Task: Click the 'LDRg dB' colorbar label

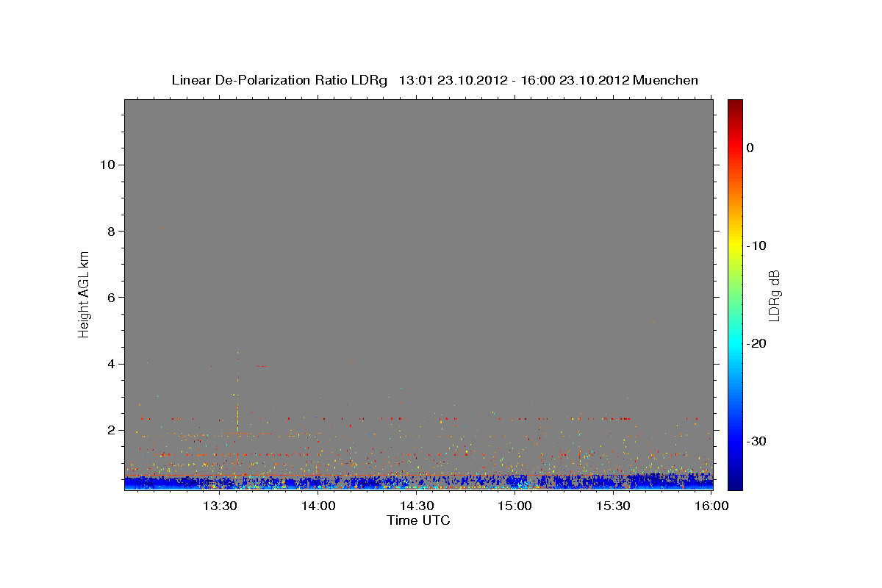Action: coord(774,296)
